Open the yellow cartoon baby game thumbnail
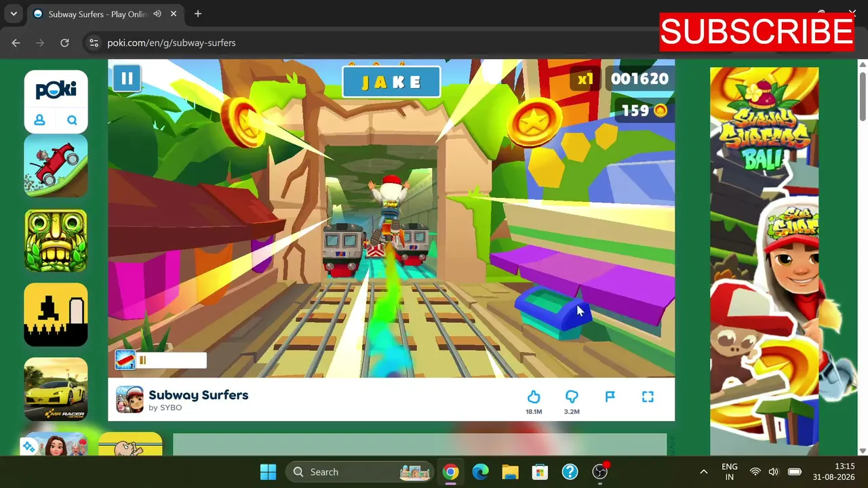Image resolution: width=868 pixels, height=488 pixels. pyautogui.click(x=130, y=444)
